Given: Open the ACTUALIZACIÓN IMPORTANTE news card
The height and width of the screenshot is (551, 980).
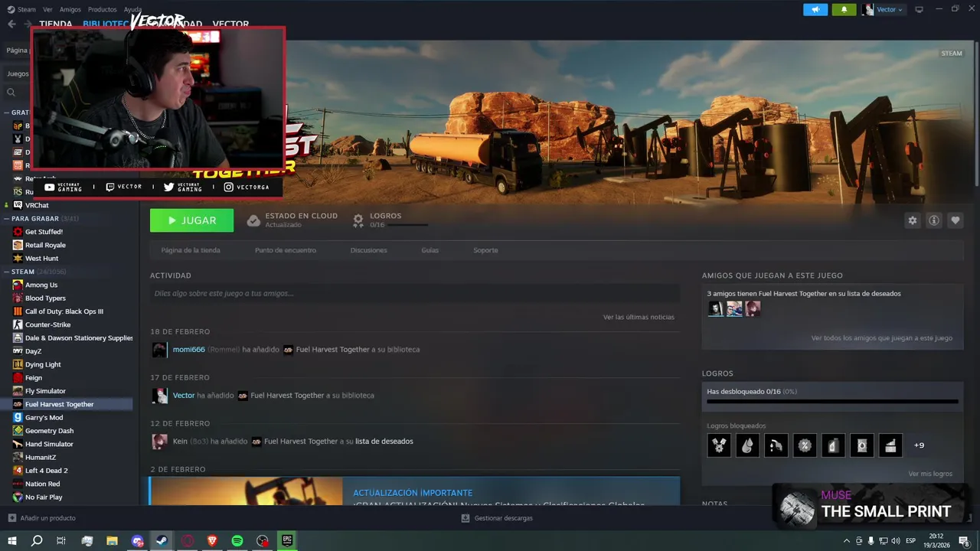Looking at the screenshot, I should point(414,491).
